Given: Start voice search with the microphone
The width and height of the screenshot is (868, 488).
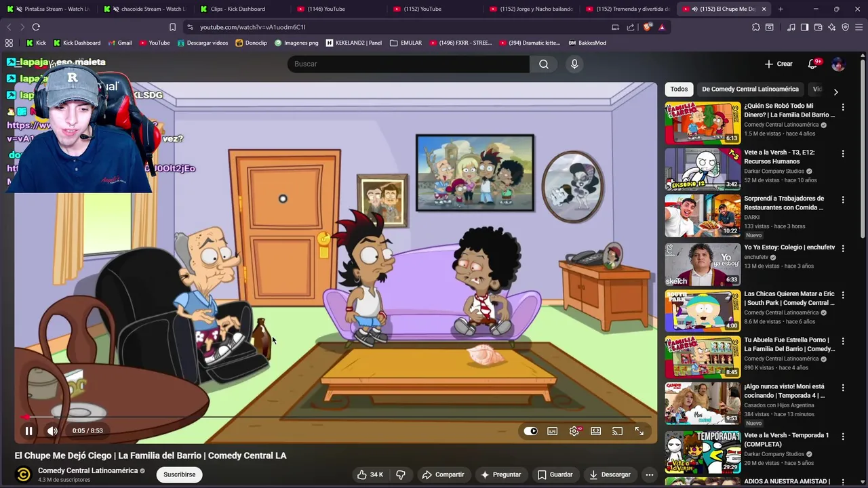Looking at the screenshot, I should 574,64.
